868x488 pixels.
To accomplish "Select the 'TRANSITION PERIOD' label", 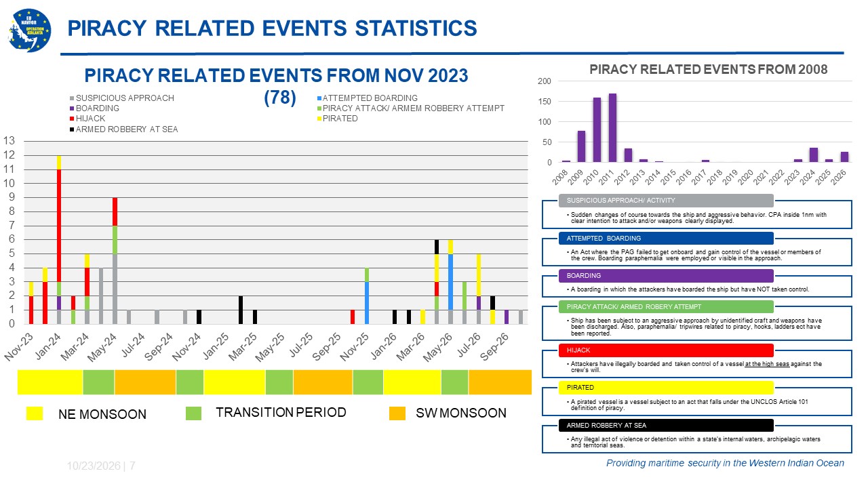I will coord(281,412).
